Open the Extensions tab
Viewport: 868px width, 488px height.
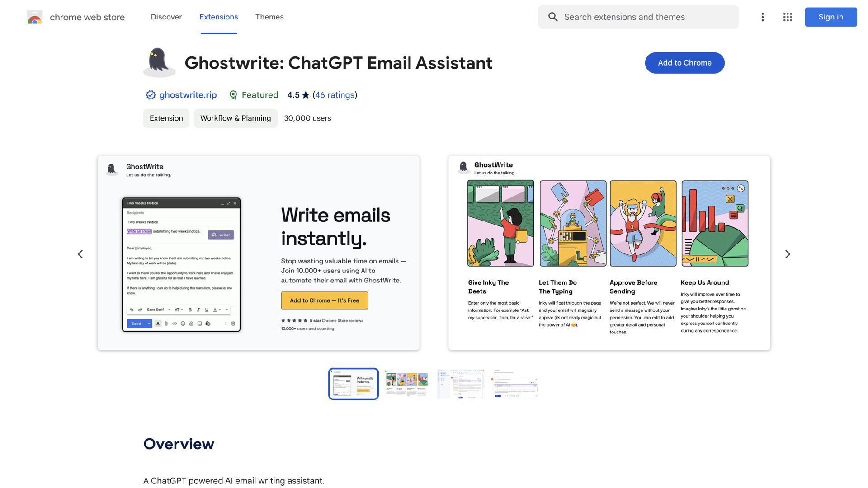tap(219, 17)
